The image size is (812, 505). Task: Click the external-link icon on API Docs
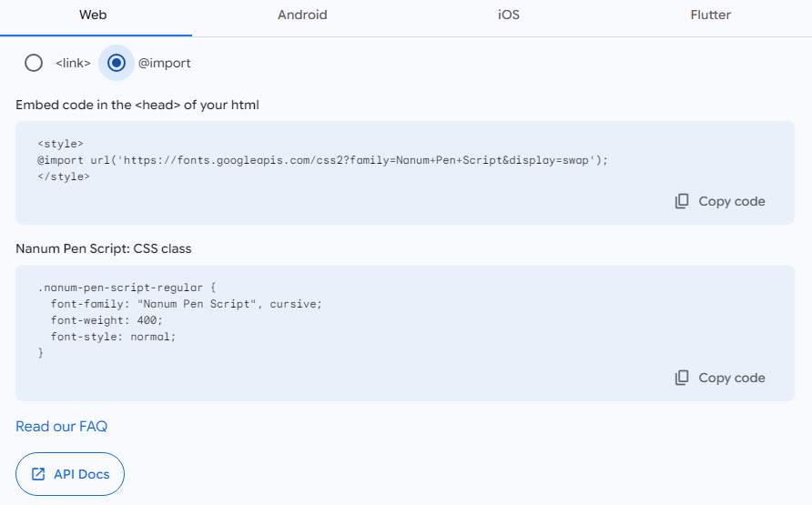point(38,474)
